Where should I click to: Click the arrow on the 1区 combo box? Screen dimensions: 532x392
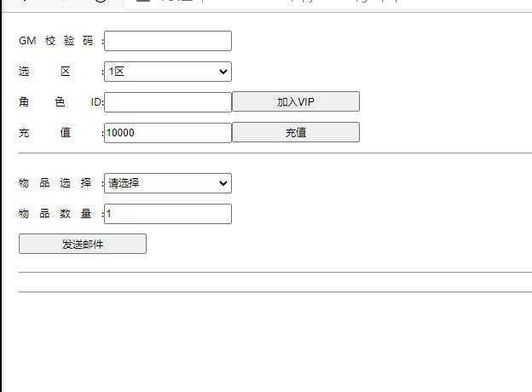[223, 72]
